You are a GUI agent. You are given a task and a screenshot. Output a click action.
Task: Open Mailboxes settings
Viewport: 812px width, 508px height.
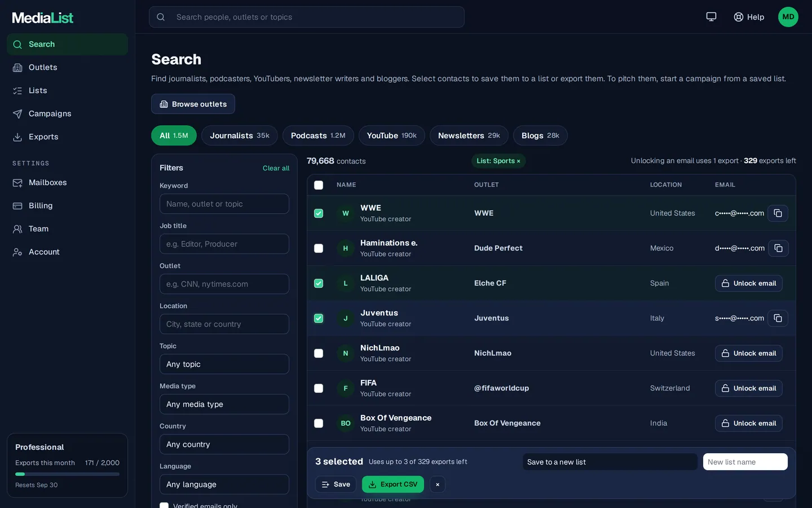pyautogui.click(x=67, y=182)
